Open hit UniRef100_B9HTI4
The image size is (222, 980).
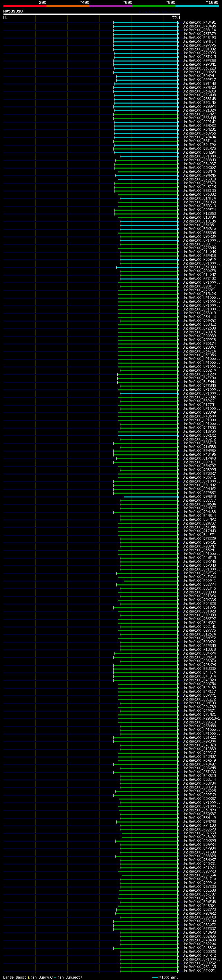pos(199,41)
